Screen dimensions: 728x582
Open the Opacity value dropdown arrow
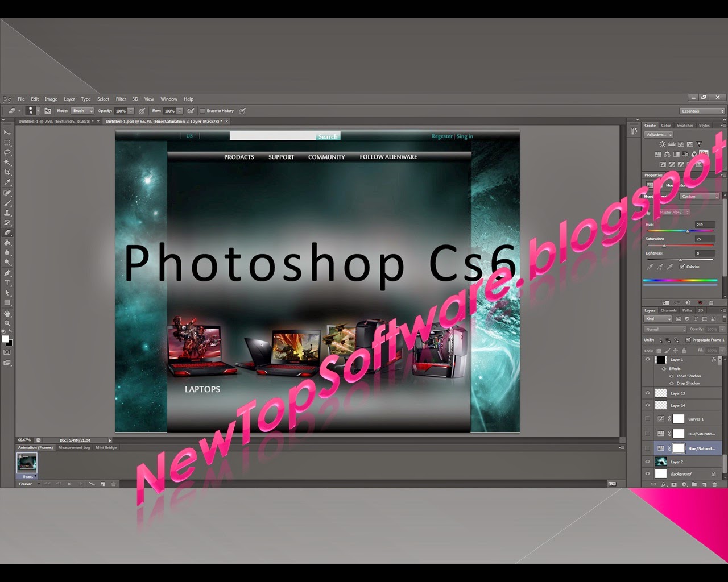[131, 111]
